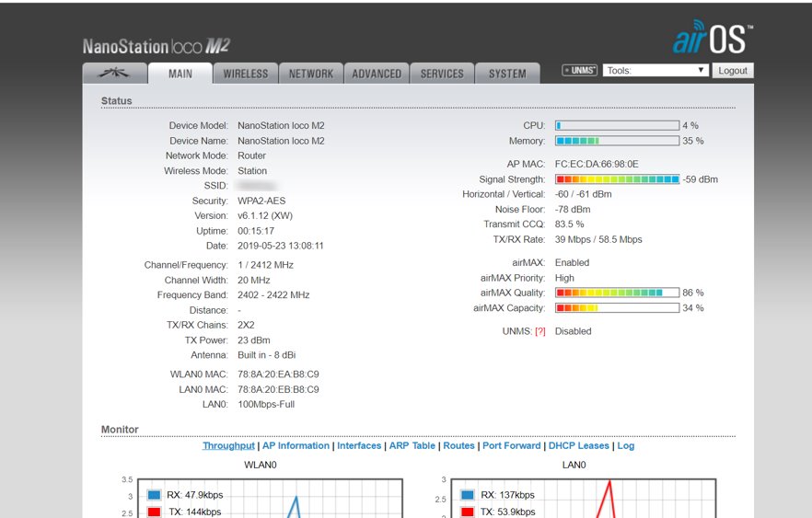The height and width of the screenshot is (518, 812).
Task: Click the Transmit CCQ value 83.5 %
Action: pos(570,224)
